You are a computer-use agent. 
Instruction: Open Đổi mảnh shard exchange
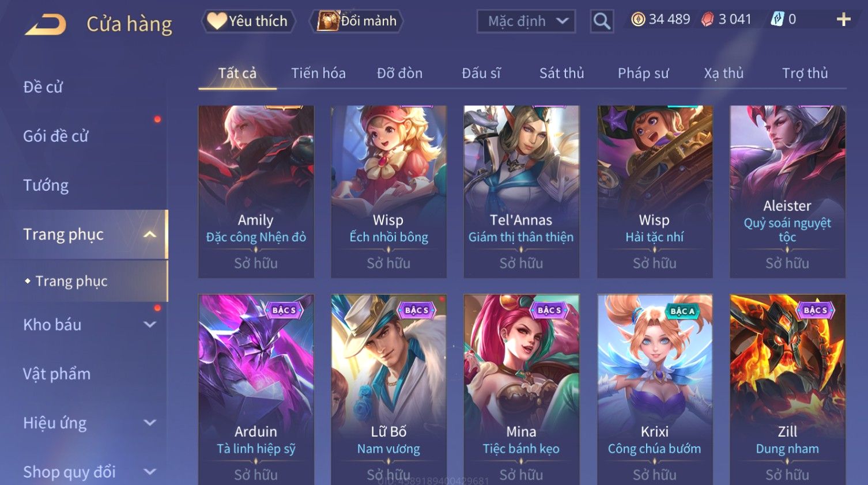[x=357, y=21]
